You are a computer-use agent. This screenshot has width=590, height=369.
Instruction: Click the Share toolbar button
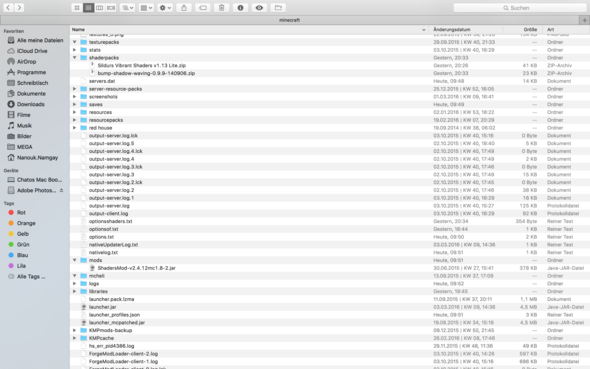tap(184, 8)
